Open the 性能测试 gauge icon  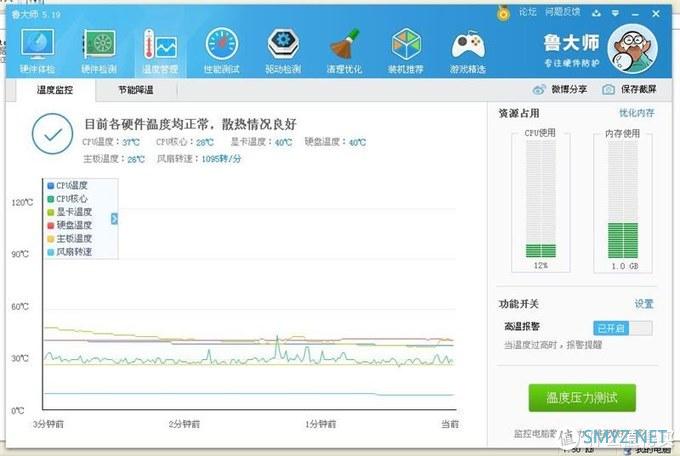(x=222, y=50)
